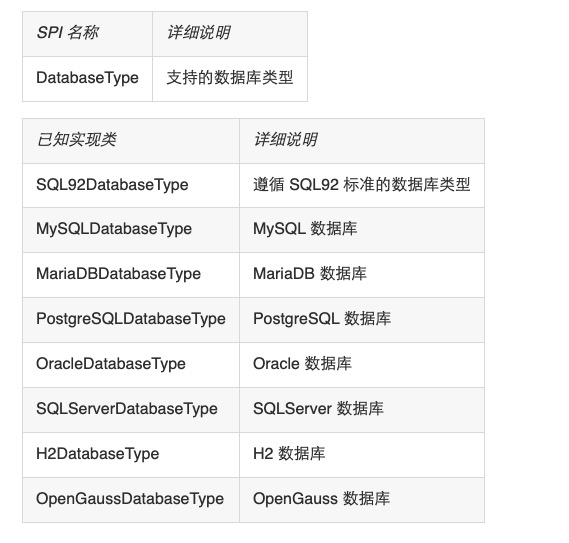Image resolution: width=569 pixels, height=543 pixels.
Task: Click the 'Oracle 数据库' description text
Action: [302, 364]
